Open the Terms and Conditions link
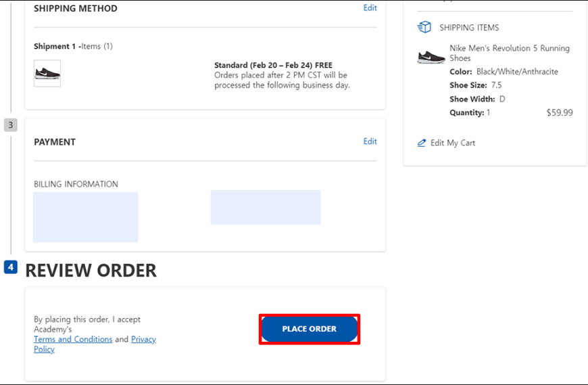Image resolution: width=588 pixels, height=385 pixels. click(x=73, y=339)
